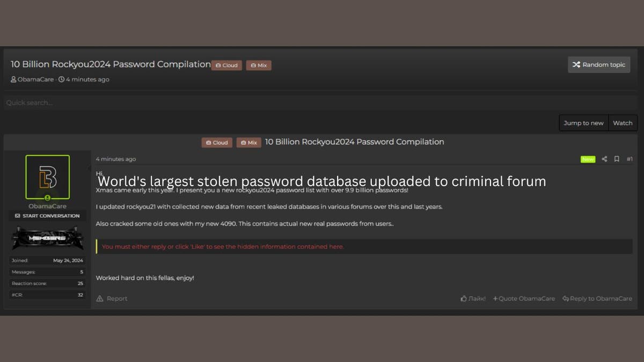Click the Start Conversation button
The width and height of the screenshot is (644, 362).
click(47, 216)
